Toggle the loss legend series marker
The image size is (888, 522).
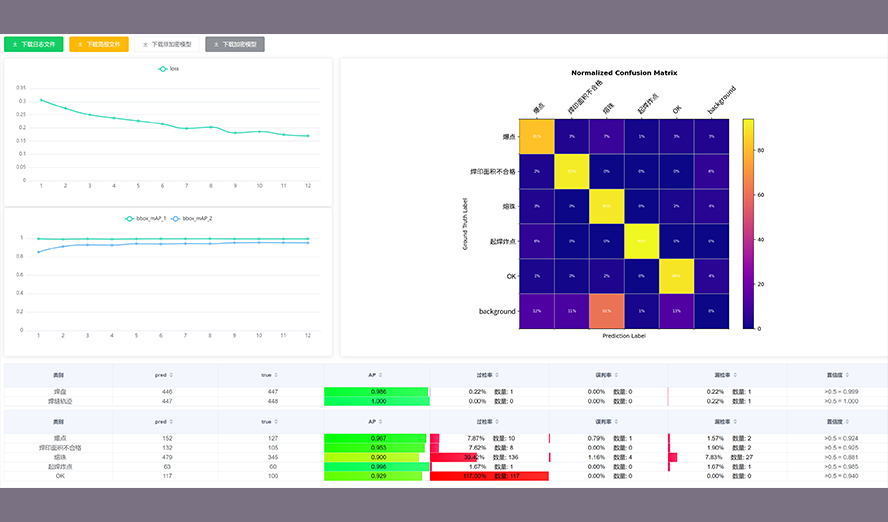click(x=162, y=69)
